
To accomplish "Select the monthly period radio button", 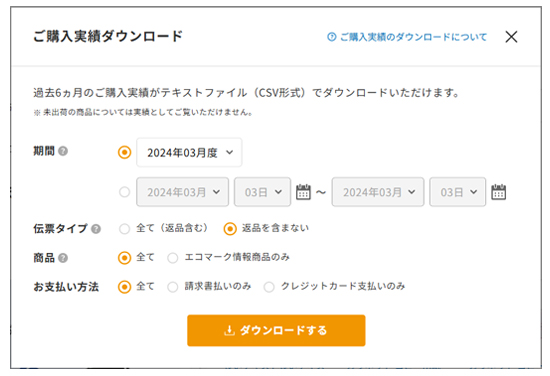I will coord(125,152).
